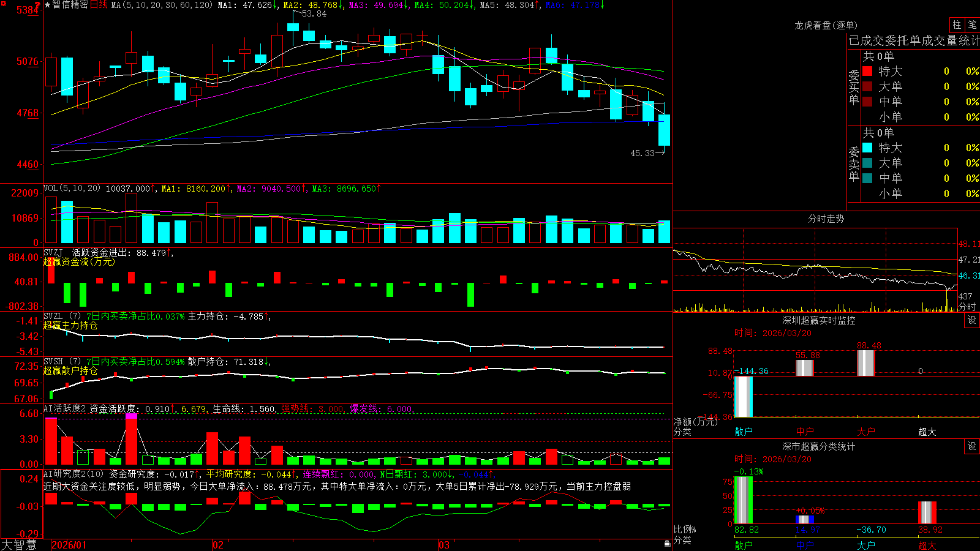Click the MA6: 47.178 value
This screenshot has height=551, width=980.
[x=575, y=5]
